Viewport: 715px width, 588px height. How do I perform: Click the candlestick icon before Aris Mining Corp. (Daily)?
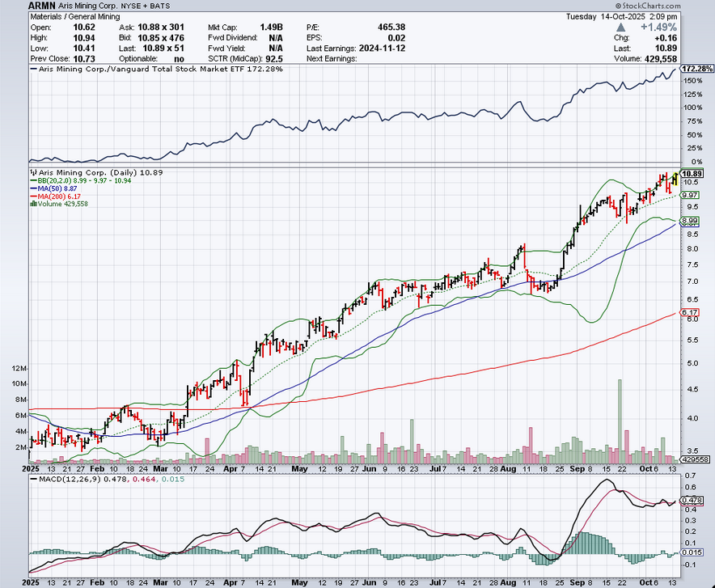[32, 173]
